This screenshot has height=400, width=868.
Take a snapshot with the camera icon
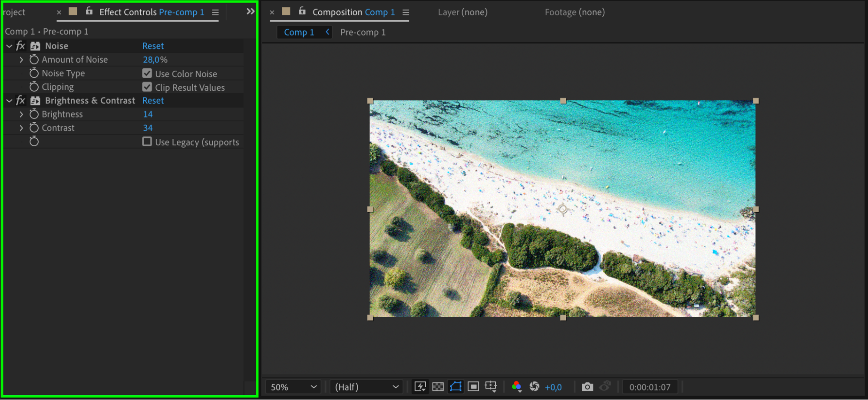pyautogui.click(x=587, y=387)
